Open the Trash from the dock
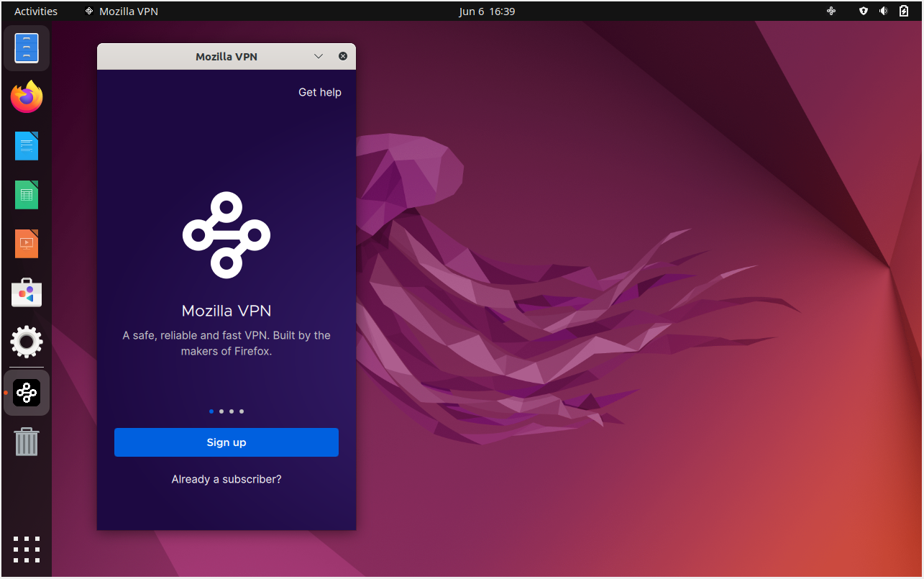The height and width of the screenshot is (579, 924). pos(27,442)
